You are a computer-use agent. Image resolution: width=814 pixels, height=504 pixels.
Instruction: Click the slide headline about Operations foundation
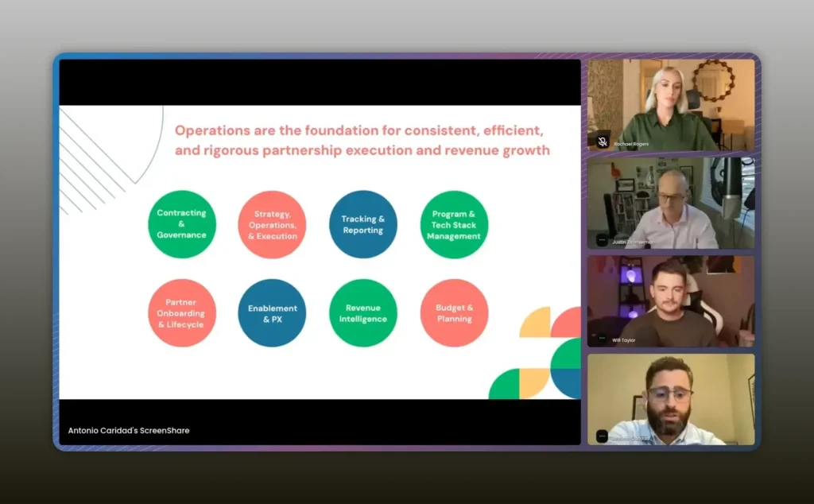[x=362, y=140]
